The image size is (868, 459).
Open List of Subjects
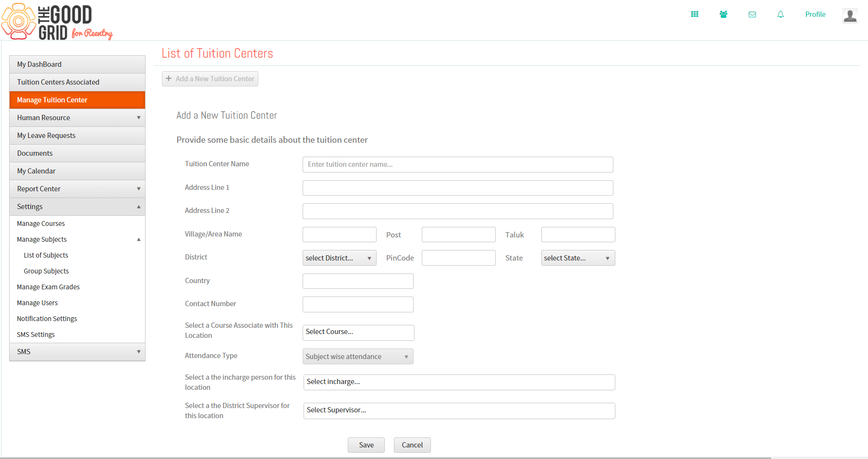tap(46, 255)
